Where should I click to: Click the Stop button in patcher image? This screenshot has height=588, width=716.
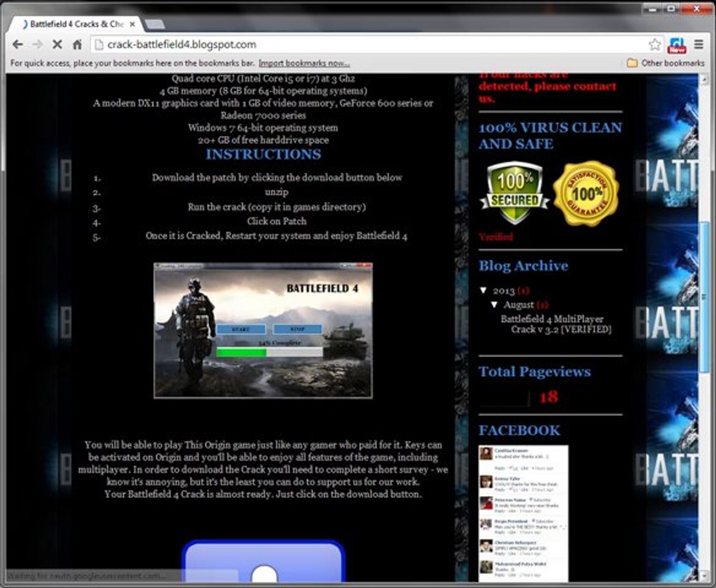tap(297, 329)
